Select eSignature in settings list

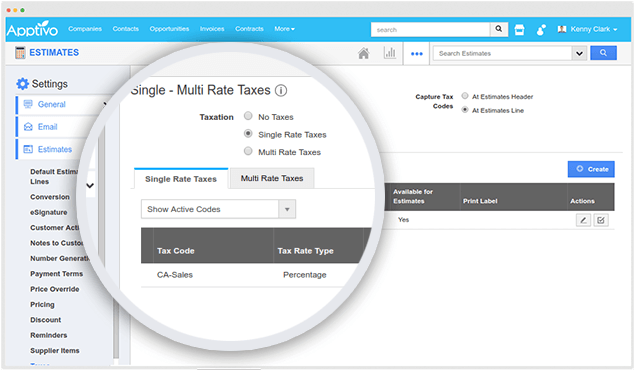[x=49, y=212]
